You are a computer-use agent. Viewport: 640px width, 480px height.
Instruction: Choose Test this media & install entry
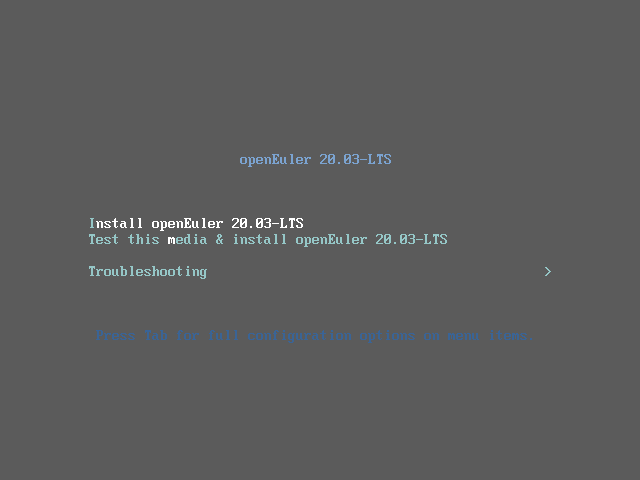coord(268,239)
